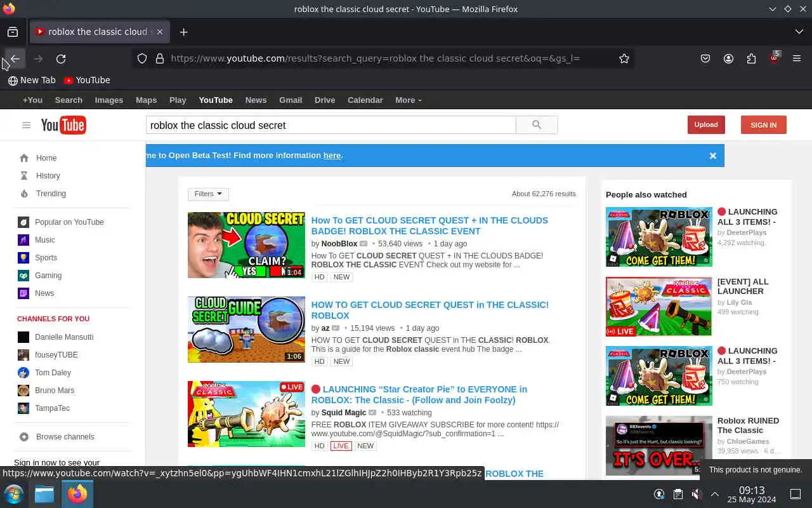Viewport: 812px width, 508px height.
Task: Close the roblox YouTube browser tab
Action: (160, 32)
